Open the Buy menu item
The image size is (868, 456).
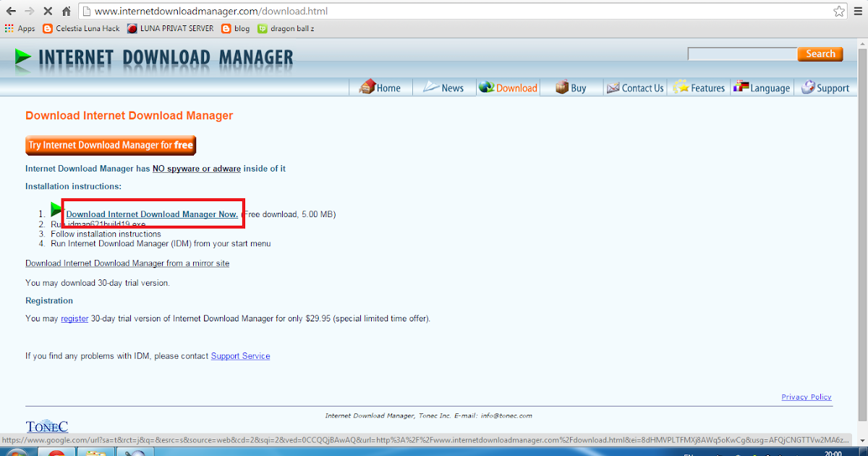click(x=571, y=88)
